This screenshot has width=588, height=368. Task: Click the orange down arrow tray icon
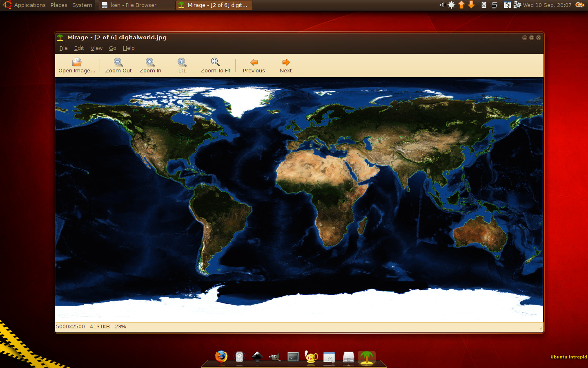tap(471, 5)
